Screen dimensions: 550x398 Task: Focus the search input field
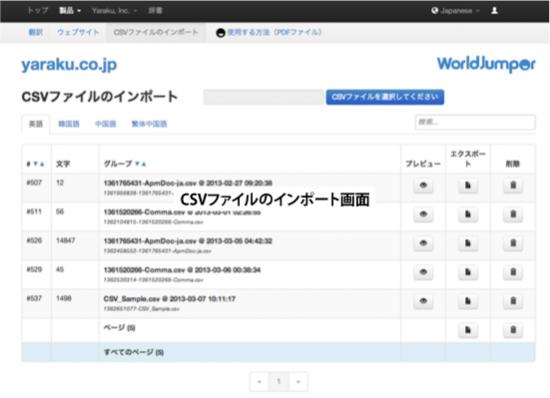(475, 122)
